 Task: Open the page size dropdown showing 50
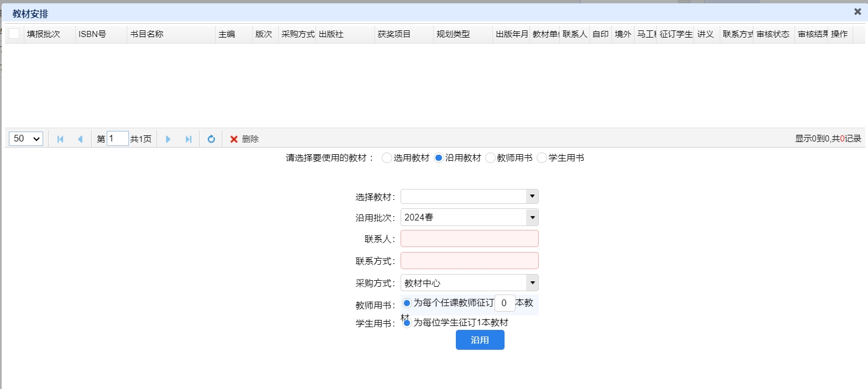(x=26, y=139)
